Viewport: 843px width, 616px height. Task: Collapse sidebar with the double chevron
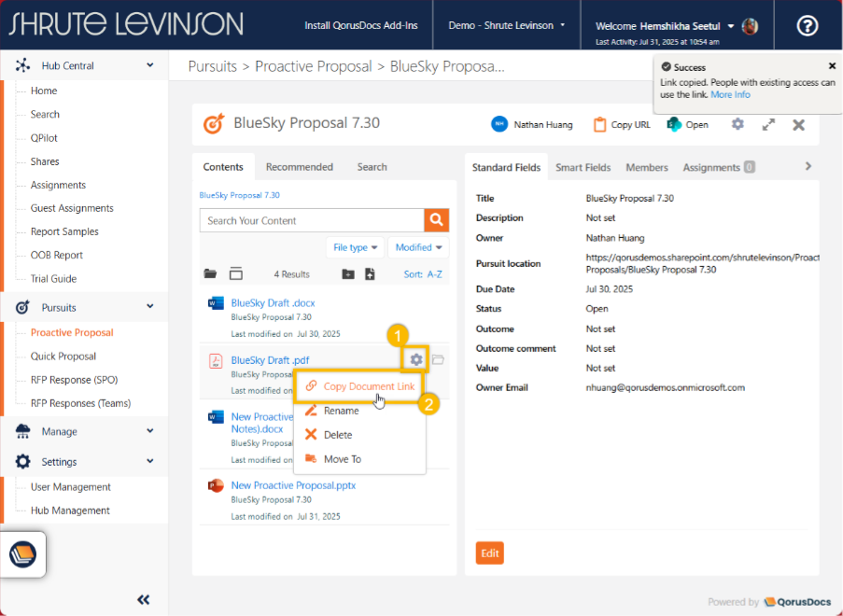(144, 600)
